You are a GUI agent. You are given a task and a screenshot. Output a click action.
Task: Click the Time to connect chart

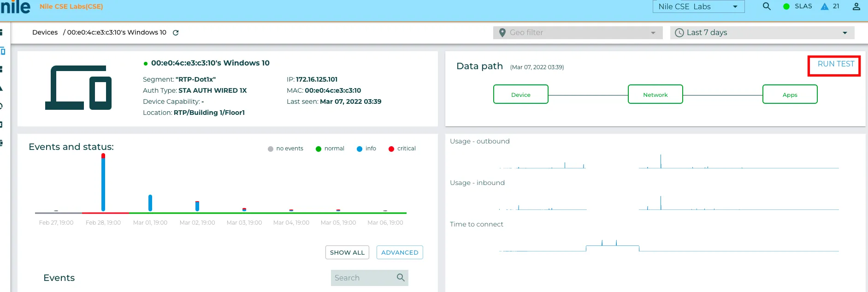tap(669, 245)
